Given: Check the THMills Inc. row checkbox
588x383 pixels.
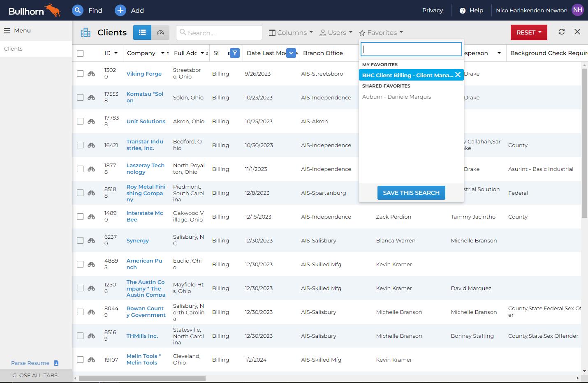Looking at the screenshot, I should click(x=80, y=336).
